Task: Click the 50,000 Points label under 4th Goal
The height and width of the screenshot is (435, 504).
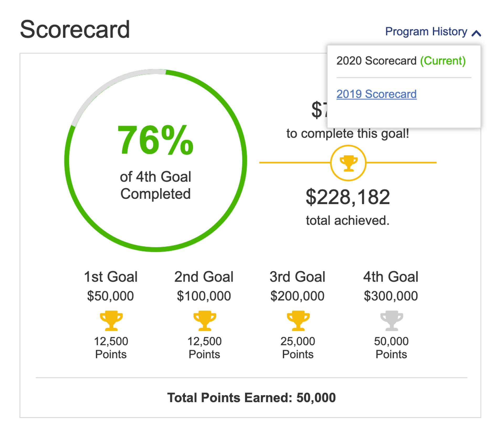Action: click(391, 348)
